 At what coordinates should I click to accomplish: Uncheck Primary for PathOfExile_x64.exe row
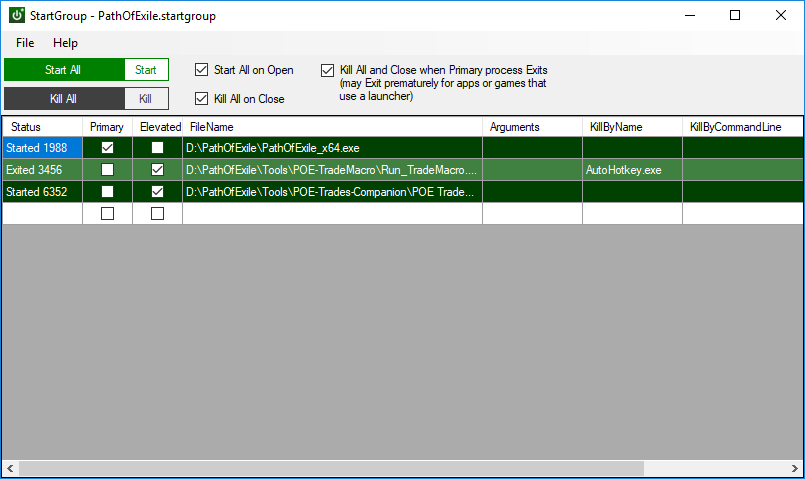click(x=107, y=148)
